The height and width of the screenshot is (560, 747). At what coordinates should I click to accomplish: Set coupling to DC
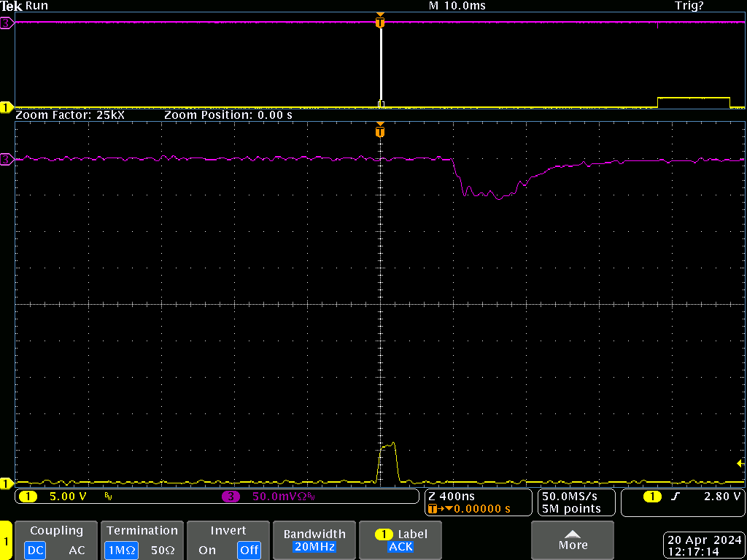[35, 550]
